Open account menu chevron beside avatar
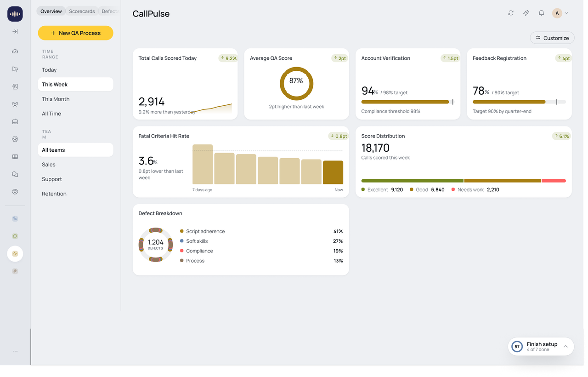Image resolution: width=588 pixels, height=377 pixels. click(566, 13)
